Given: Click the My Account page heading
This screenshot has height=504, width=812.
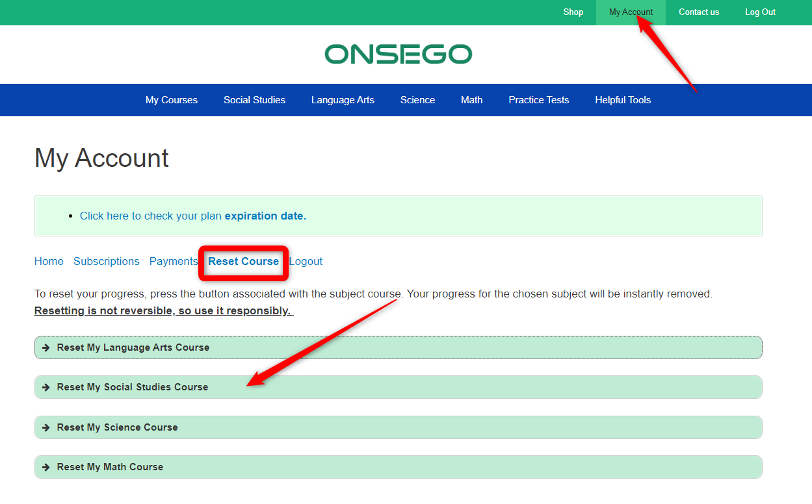Looking at the screenshot, I should click(101, 158).
